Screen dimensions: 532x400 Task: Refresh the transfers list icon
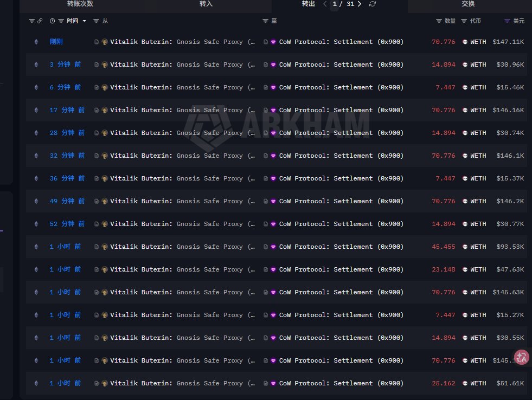tap(373, 4)
